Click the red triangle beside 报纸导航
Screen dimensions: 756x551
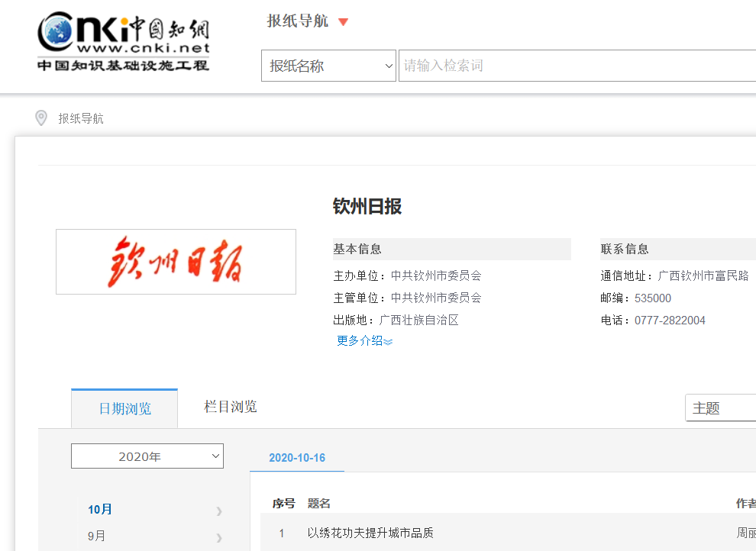pos(343,22)
